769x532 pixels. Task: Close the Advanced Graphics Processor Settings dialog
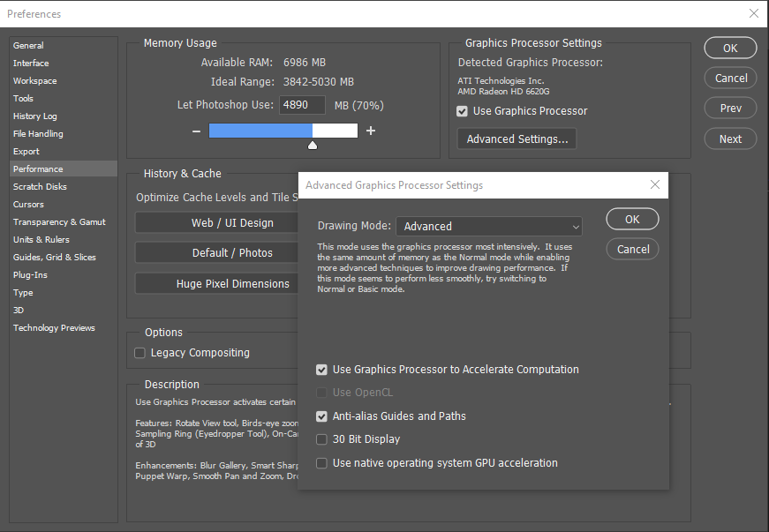[x=655, y=184]
